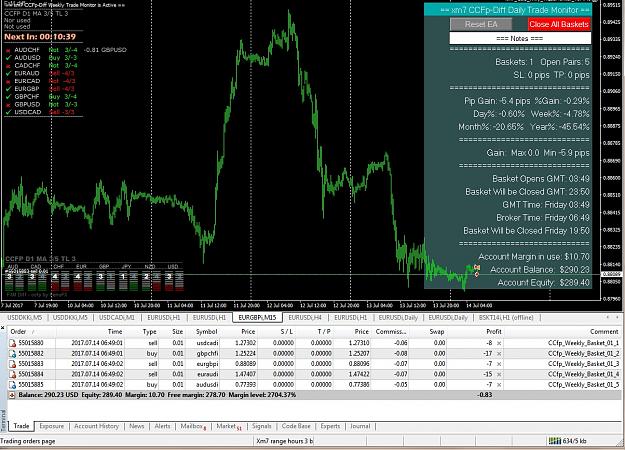625x450 pixels.
Task: Click the current price 1.47422 cell
Action: click(358, 374)
